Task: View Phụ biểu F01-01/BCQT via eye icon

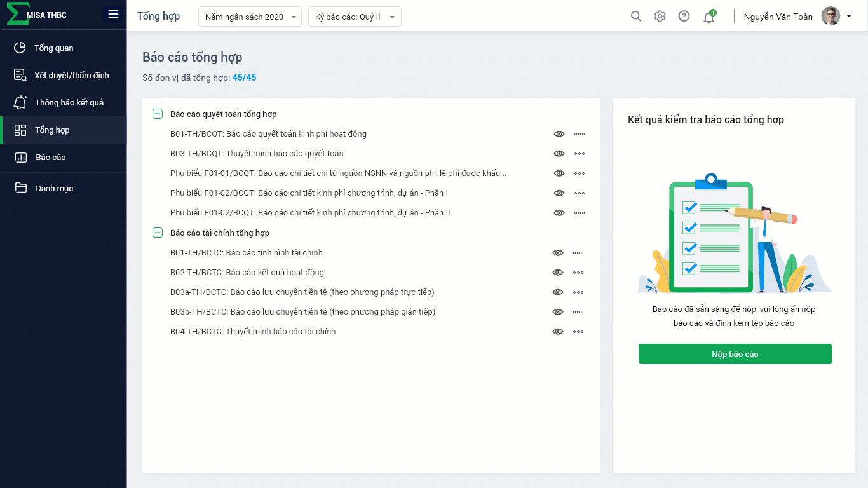Action: [559, 173]
